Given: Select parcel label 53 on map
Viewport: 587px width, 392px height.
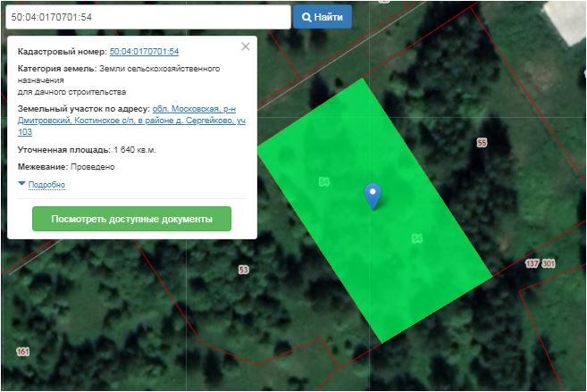Looking at the screenshot, I should 243,270.
